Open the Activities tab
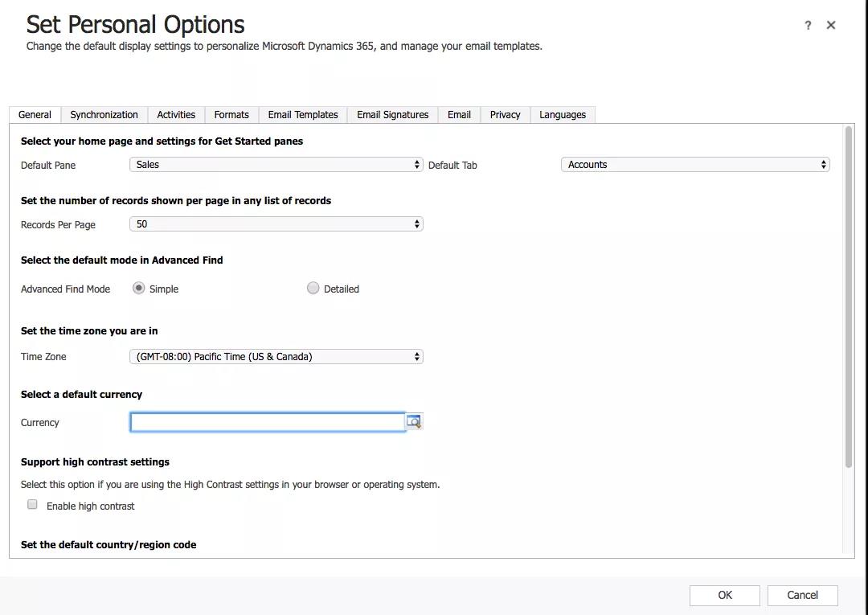 176,115
